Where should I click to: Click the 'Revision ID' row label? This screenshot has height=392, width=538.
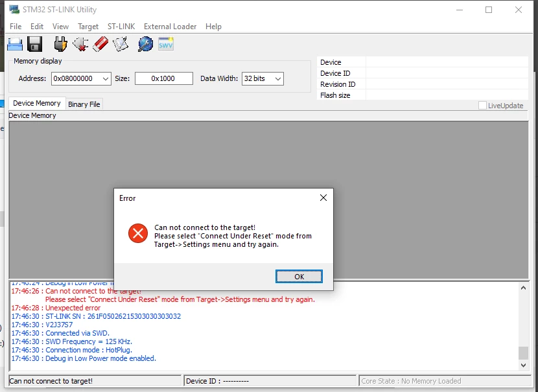[x=338, y=84]
